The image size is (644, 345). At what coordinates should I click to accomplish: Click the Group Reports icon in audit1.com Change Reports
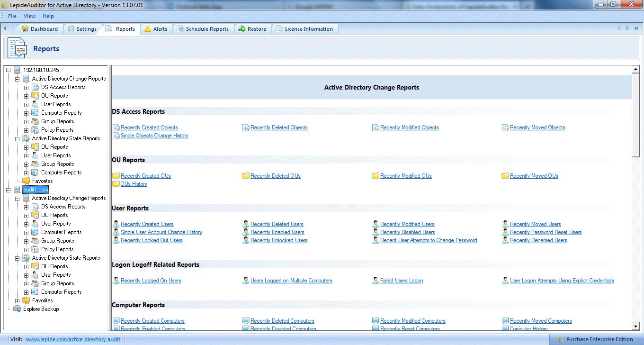[36, 241]
